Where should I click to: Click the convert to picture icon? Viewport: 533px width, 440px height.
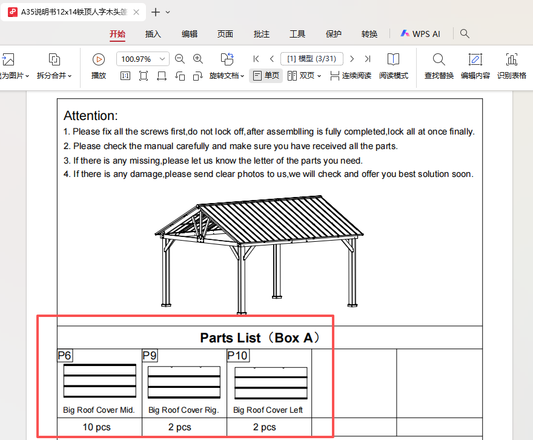(x=8, y=60)
